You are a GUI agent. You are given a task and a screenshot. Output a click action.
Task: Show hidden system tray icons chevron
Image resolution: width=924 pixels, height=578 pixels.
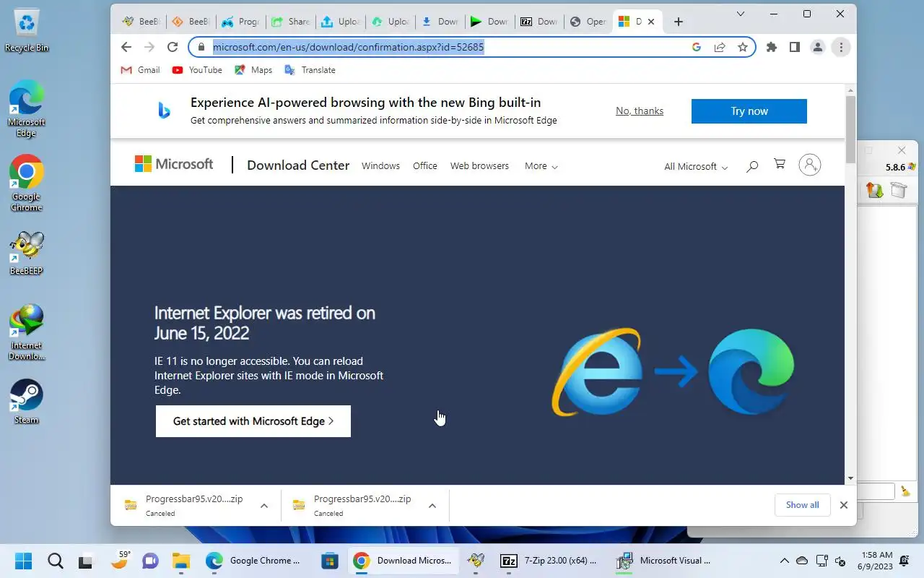pos(784,561)
